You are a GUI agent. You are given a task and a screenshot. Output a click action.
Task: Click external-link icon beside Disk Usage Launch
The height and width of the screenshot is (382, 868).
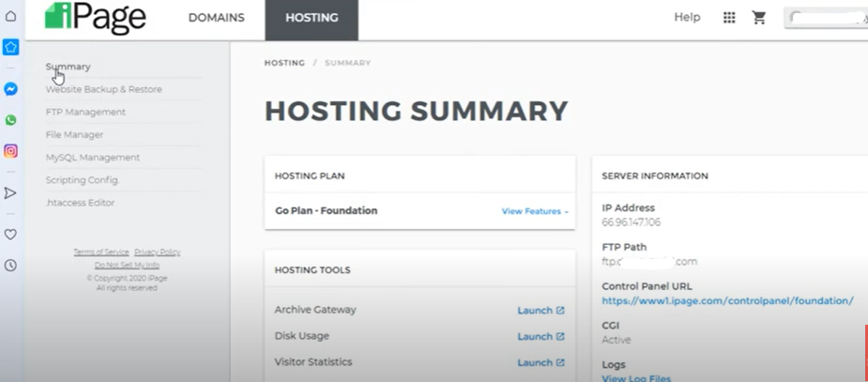point(560,337)
